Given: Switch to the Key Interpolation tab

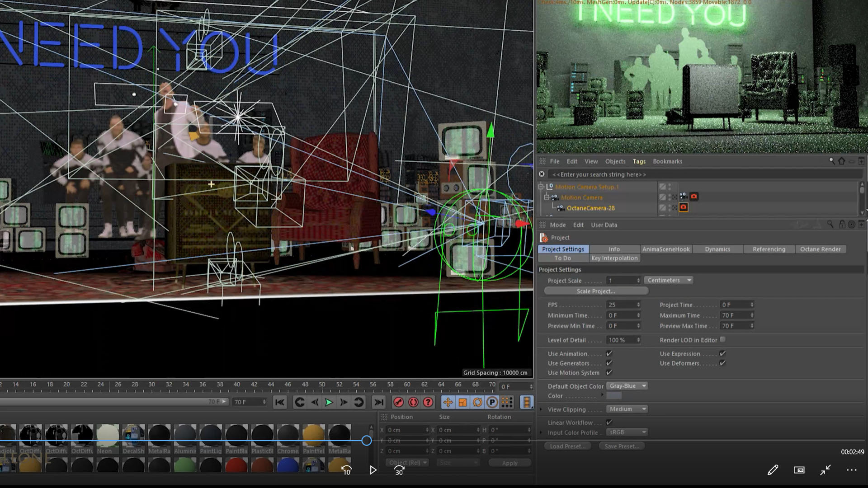Looking at the screenshot, I should [614, 258].
